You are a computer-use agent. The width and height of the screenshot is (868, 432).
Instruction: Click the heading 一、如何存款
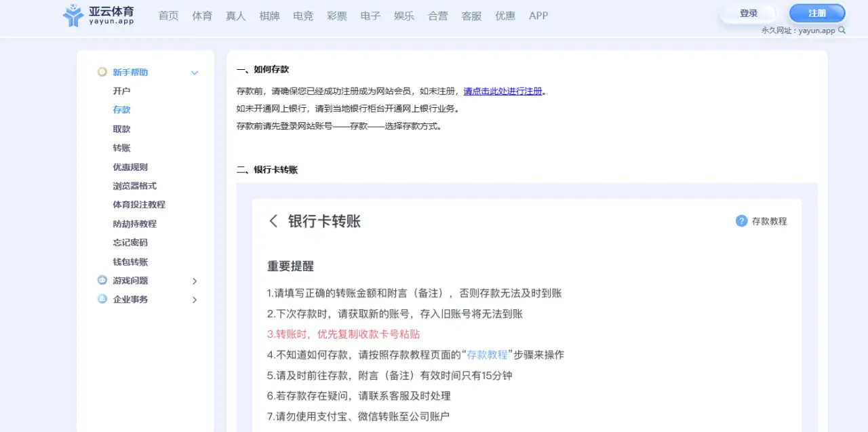pyautogui.click(x=262, y=69)
